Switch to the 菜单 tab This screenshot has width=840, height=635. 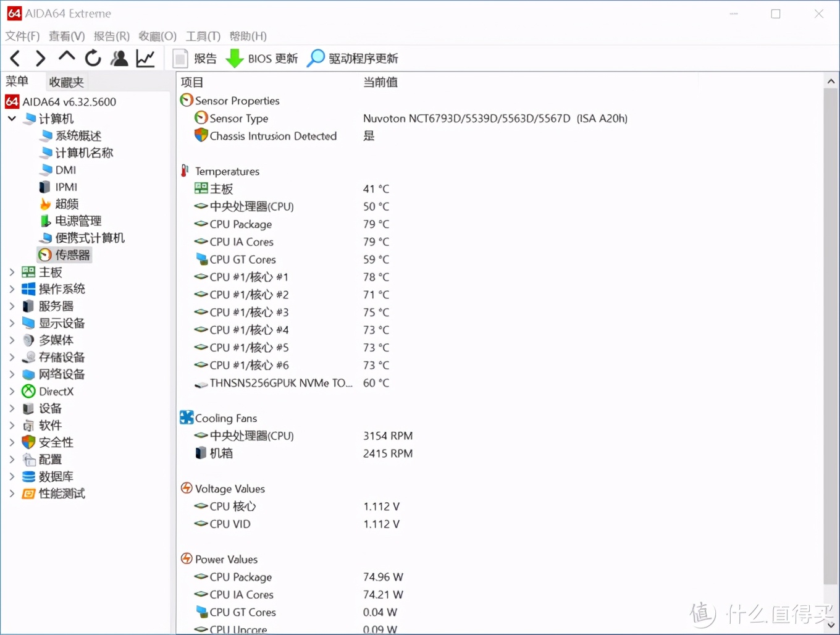17,81
